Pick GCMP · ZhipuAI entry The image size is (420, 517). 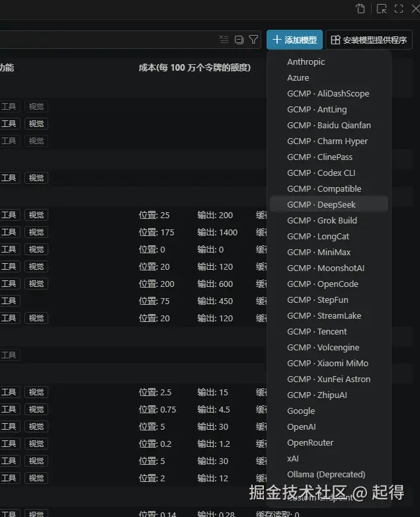click(329, 395)
